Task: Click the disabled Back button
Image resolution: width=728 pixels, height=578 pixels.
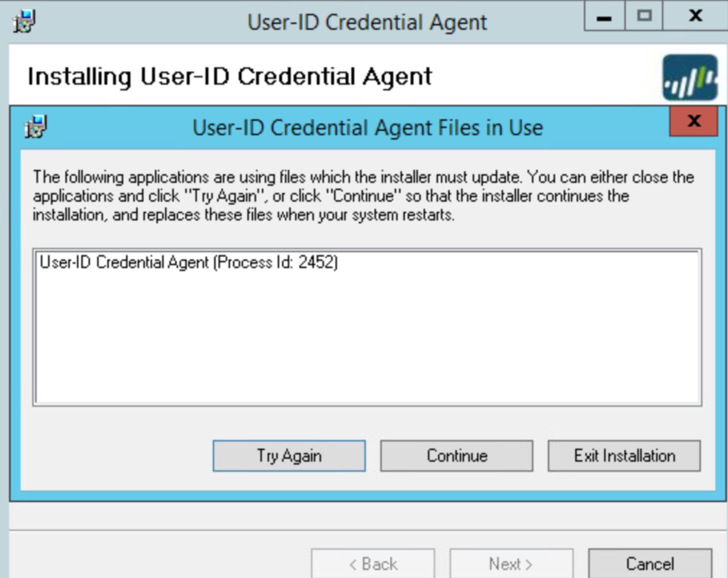Action: pos(372,563)
